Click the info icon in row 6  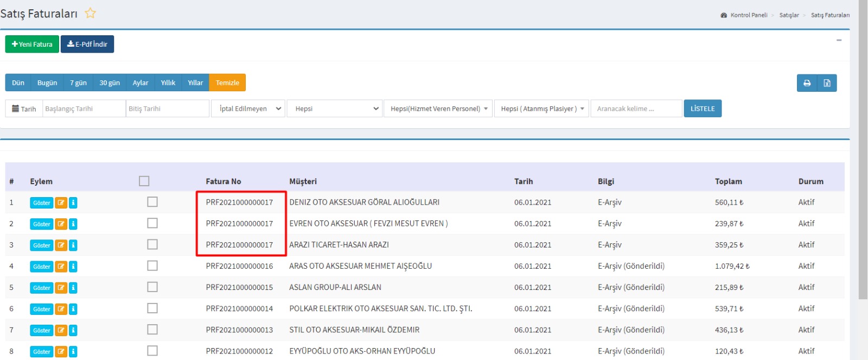coord(73,309)
